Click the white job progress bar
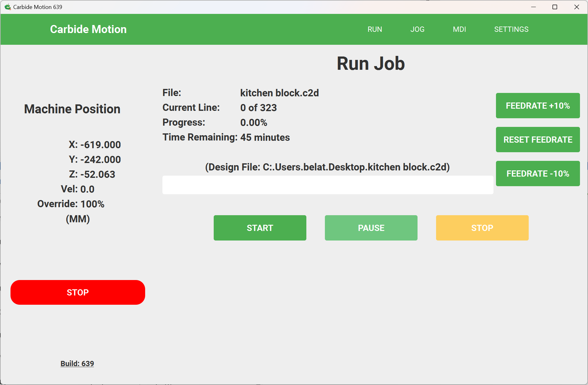 (328, 185)
